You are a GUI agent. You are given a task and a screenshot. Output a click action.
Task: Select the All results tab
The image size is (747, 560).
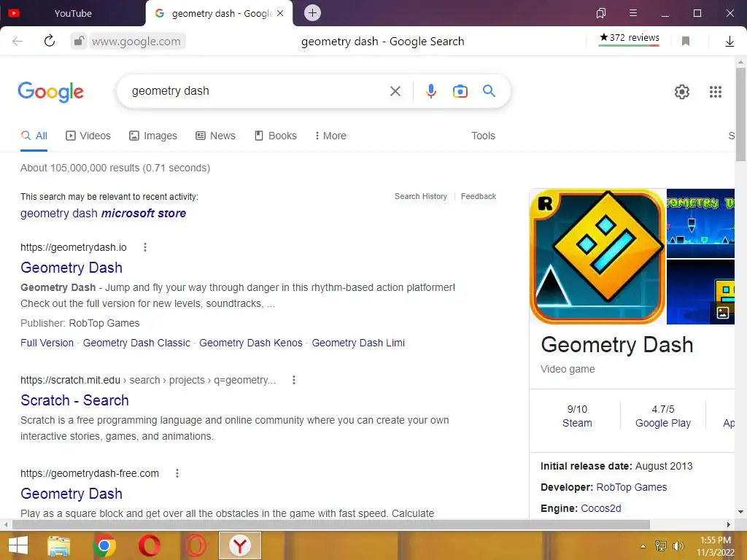34,136
